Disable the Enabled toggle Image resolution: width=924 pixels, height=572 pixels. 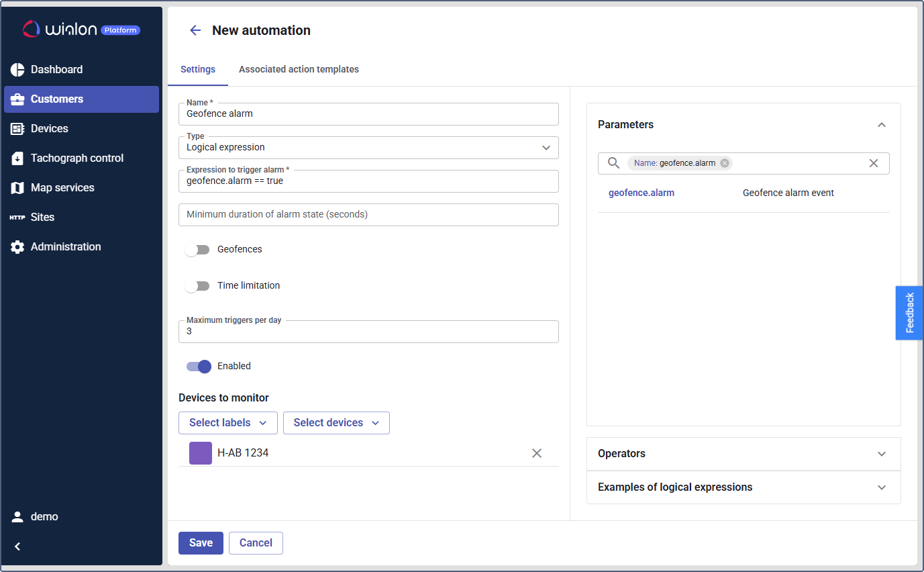point(199,367)
